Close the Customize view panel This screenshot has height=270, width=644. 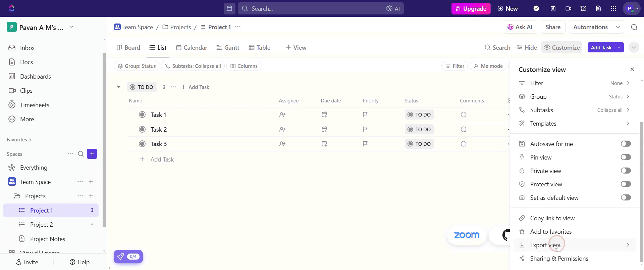coord(632,69)
